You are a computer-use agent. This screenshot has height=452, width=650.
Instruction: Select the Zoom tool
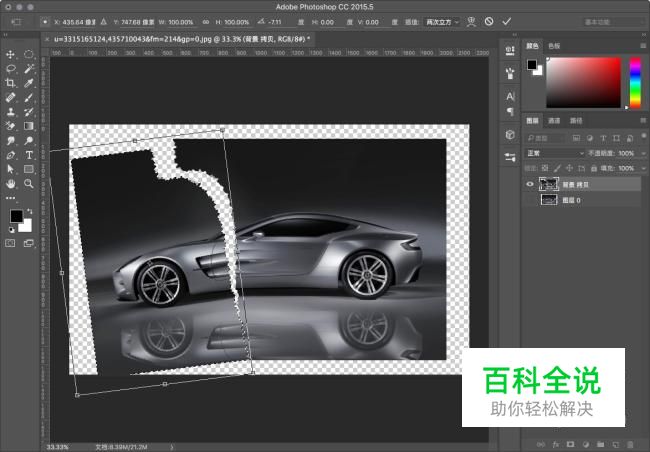29,184
